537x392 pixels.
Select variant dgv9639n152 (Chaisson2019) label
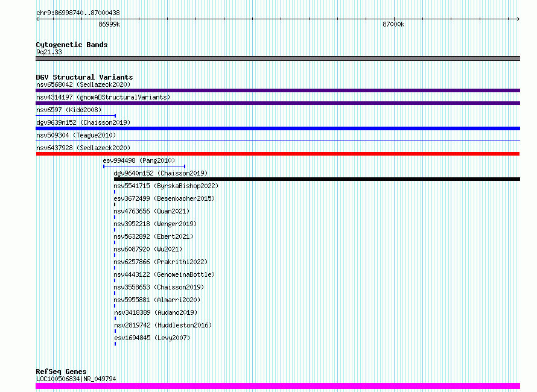click(x=83, y=122)
